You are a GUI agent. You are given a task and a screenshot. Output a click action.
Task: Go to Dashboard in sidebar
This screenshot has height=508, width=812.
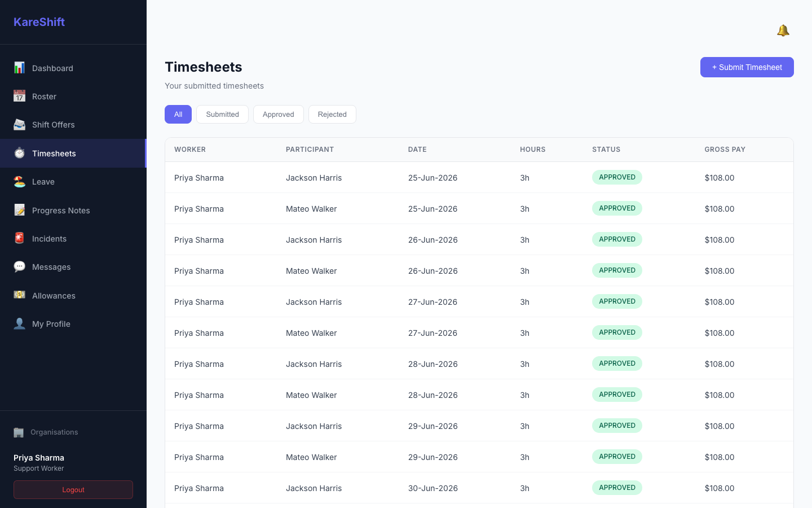click(73, 68)
